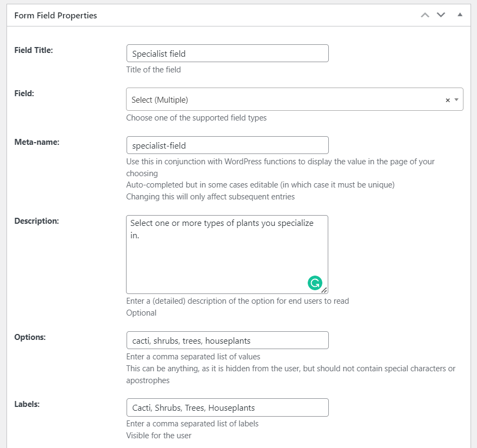Viewport: 477px width, 448px height.
Task: Click the 'Visible for the user' hint
Action: [158, 436]
